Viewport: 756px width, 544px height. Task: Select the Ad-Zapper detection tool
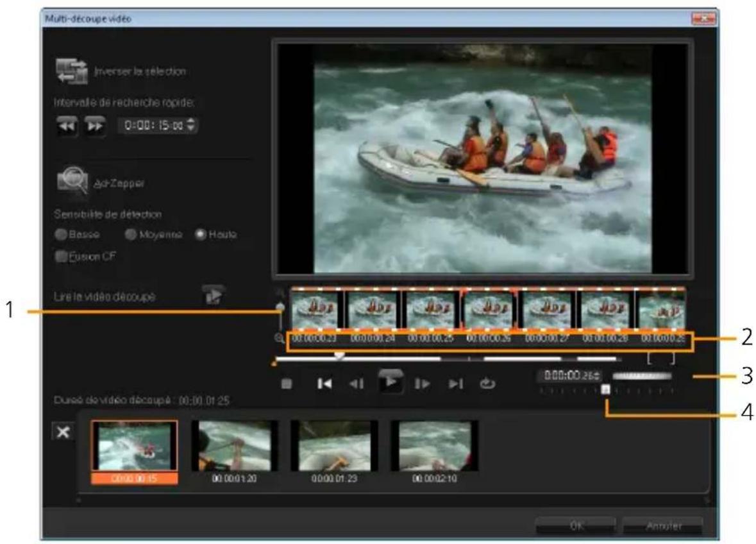pyautogui.click(x=74, y=180)
